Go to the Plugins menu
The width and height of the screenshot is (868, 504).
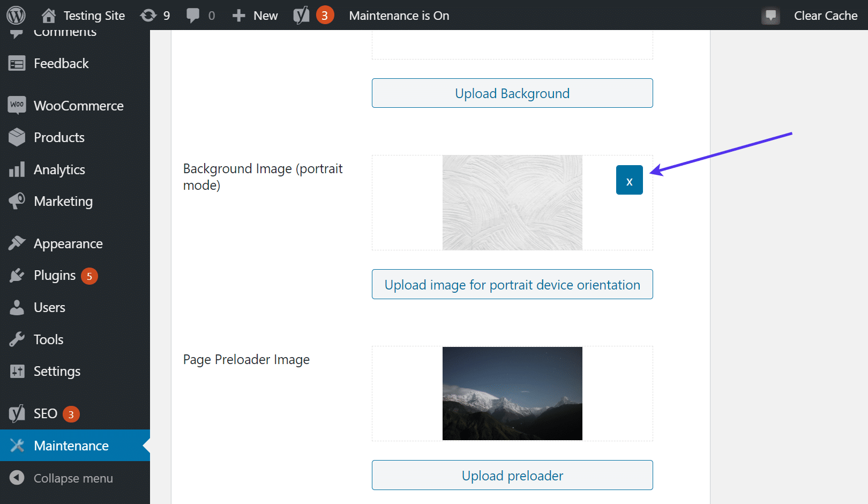(54, 276)
